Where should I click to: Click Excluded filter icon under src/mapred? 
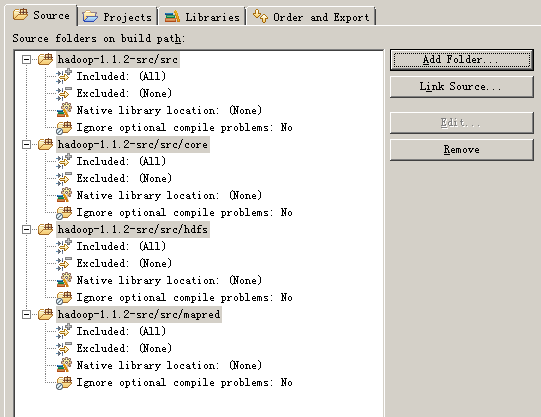coord(64,348)
